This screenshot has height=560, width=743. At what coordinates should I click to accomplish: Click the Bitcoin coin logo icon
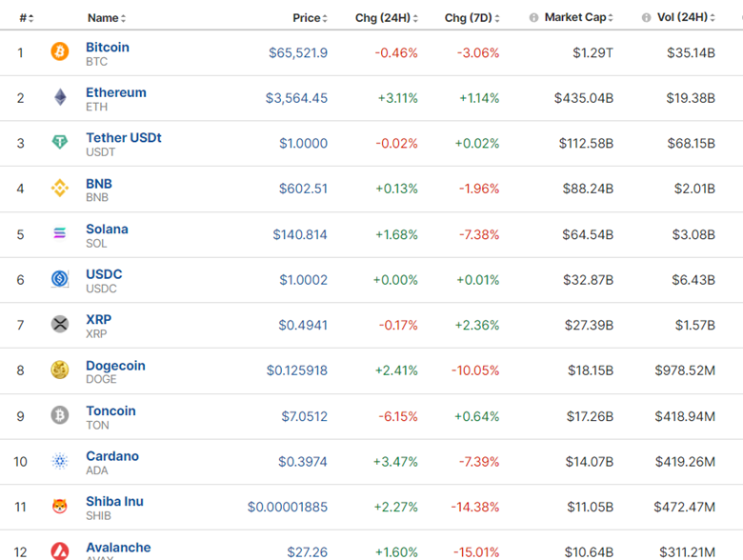pyautogui.click(x=60, y=51)
